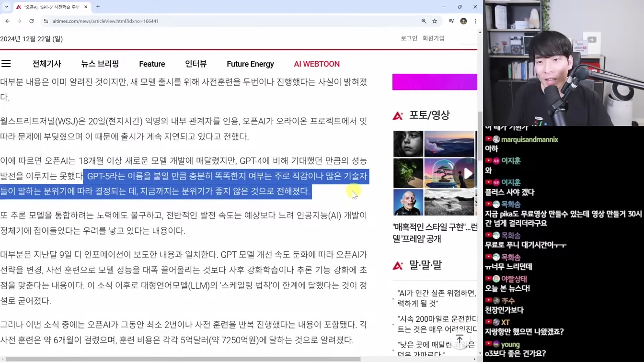Open the green plant photo thumbnail

[x=408, y=173]
